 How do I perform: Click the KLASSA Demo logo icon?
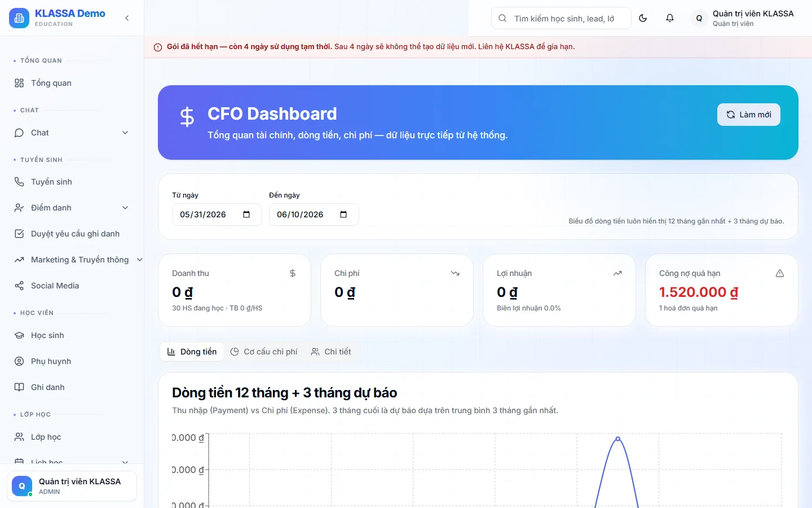tap(19, 18)
